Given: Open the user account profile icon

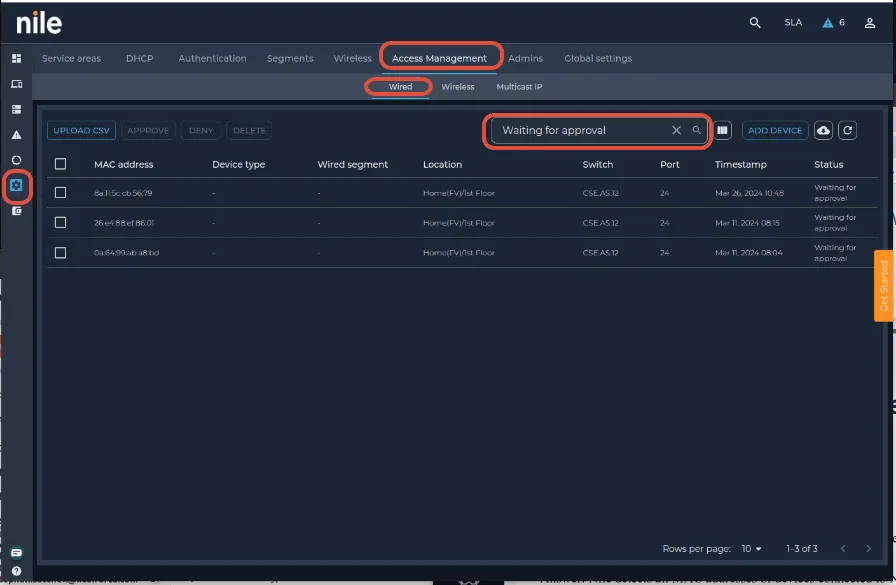Looking at the screenshot, I should (870, 23).
